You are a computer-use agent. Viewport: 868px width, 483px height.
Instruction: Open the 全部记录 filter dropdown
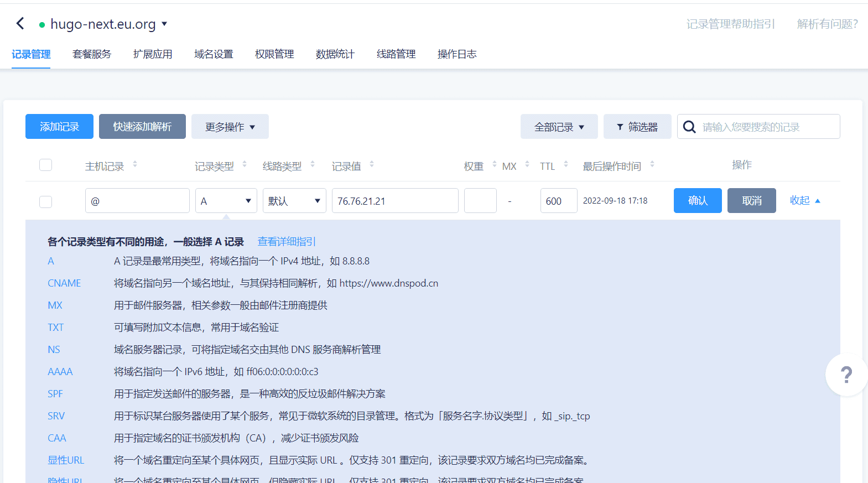point(559,127)
